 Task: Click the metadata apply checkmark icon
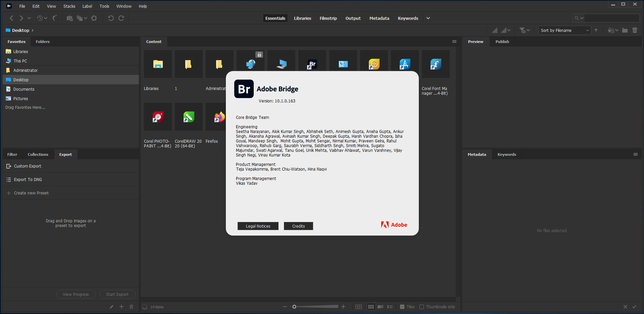[x=634, y=307]
